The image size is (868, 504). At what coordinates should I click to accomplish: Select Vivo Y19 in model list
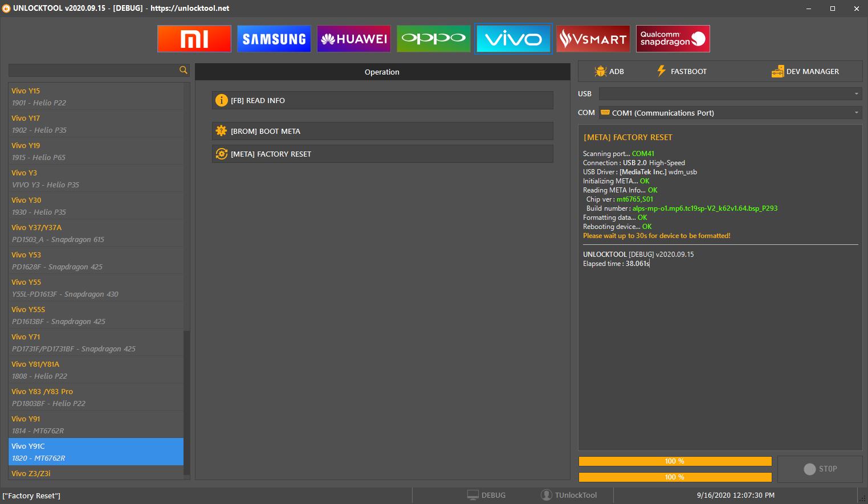[x=96, y=151]
